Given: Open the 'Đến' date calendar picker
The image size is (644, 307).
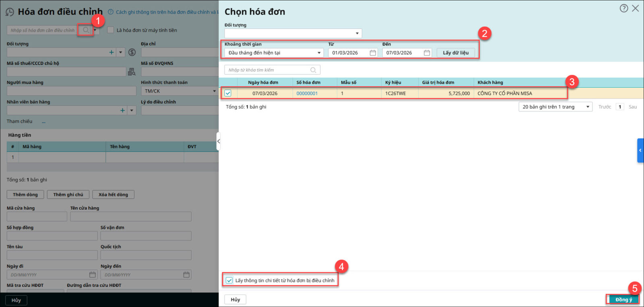Looking at the screenshot, I should point(427,53).
